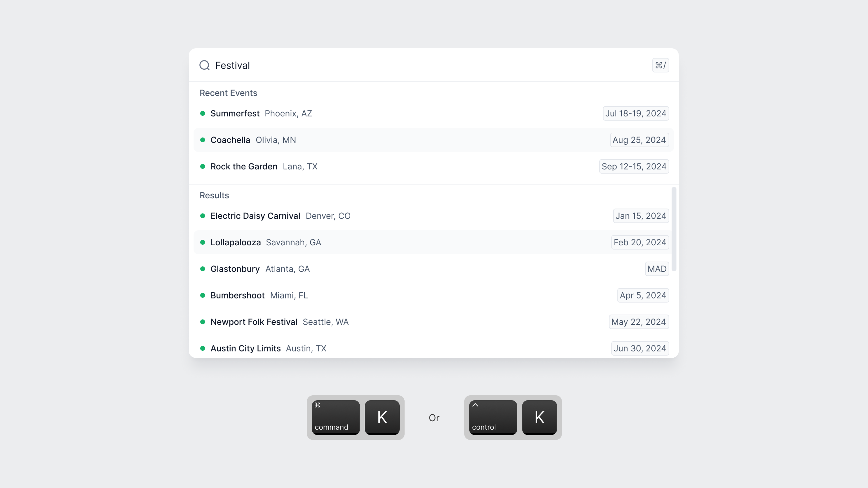Click the command key icon

(x=336, y=417)
